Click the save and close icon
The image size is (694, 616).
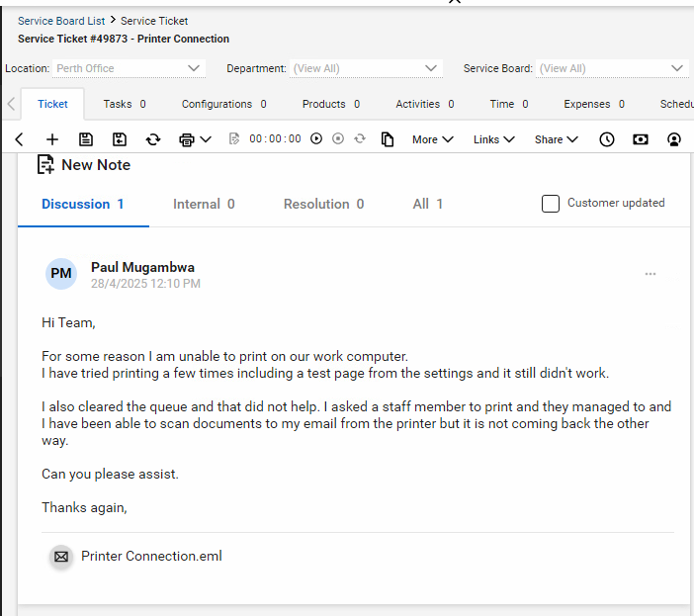[x=119, y=139]
